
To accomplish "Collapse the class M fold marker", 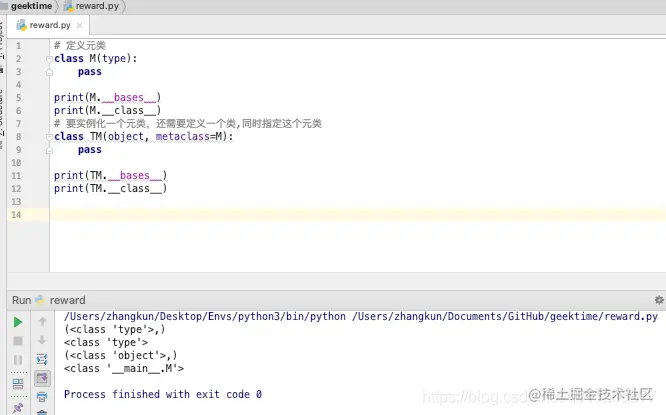I will click(49, 59).
